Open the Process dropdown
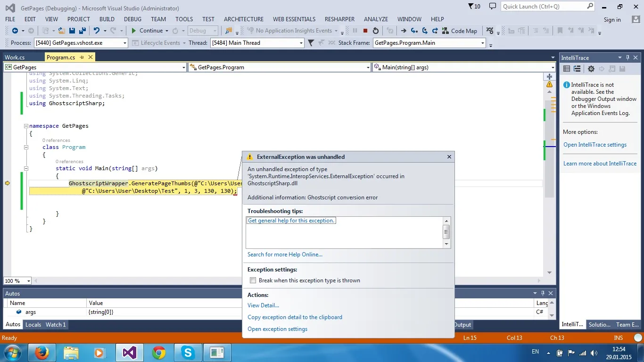Screen dimensions: 644x362 click(x=125, y=43)
